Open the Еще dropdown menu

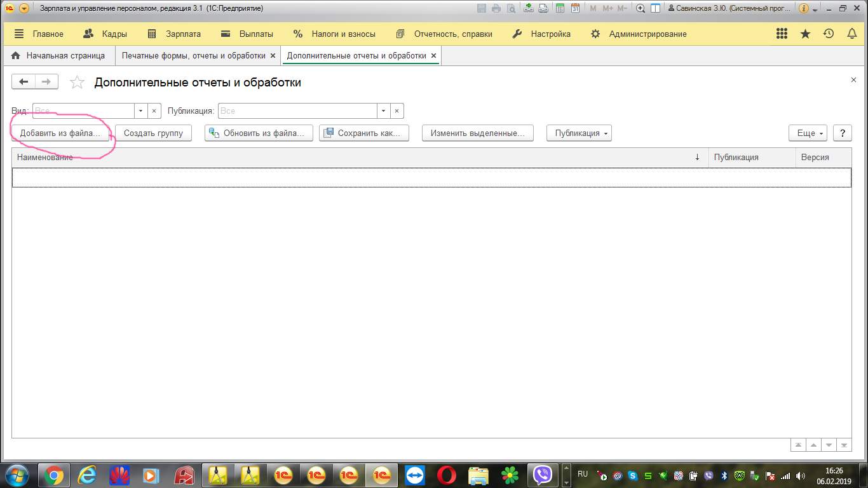click(x=808, y=133)
